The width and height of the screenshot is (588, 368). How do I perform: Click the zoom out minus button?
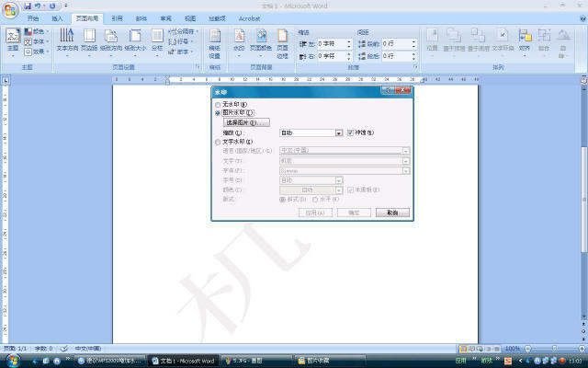coord(528,349)
